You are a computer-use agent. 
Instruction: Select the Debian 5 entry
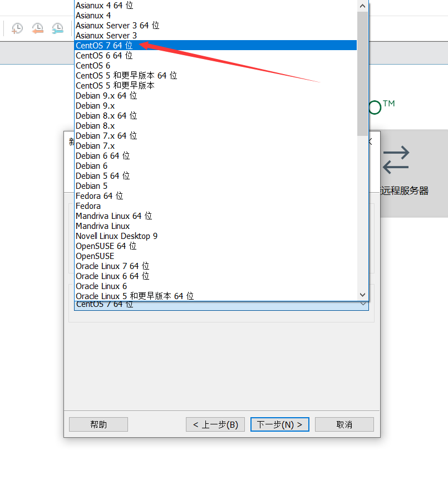coord(215,186)
